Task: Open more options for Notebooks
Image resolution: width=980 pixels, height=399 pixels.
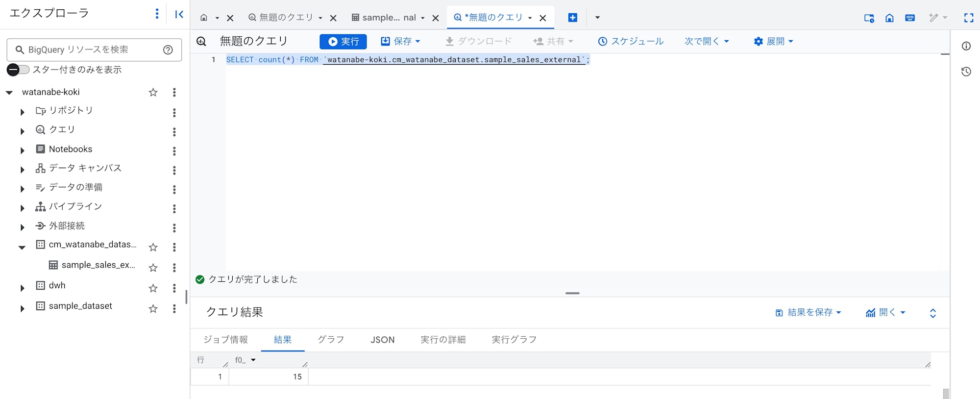Action: coord(174,151)
